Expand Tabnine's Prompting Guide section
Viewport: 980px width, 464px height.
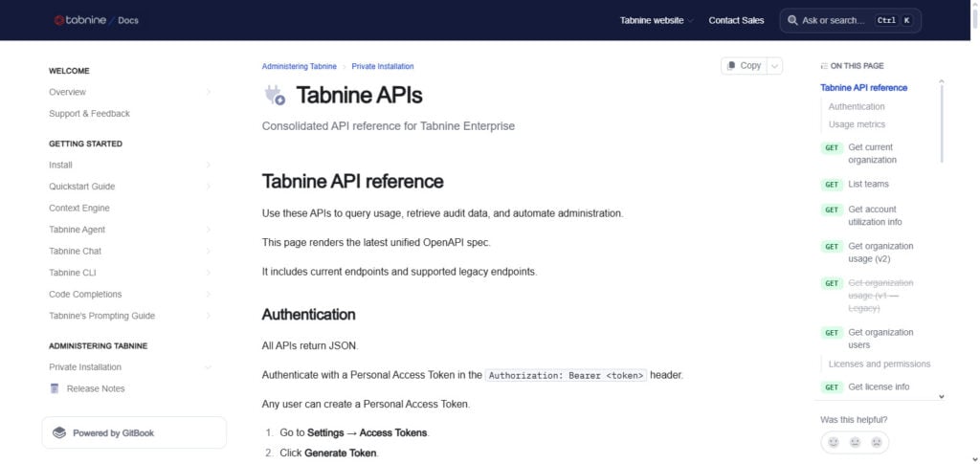(208, 316)
